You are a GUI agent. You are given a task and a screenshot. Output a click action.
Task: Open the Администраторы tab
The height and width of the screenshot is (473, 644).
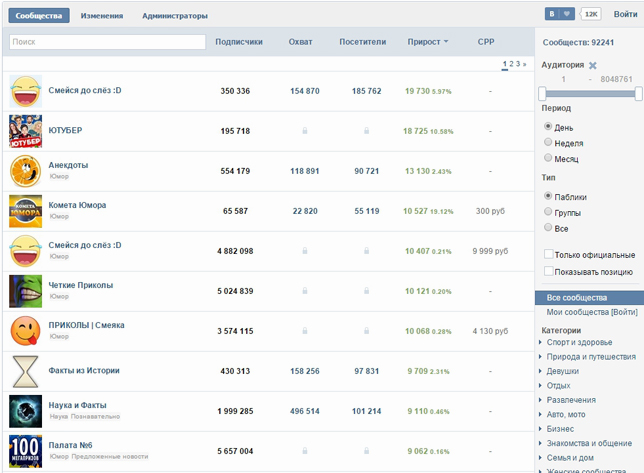[175, 16]
